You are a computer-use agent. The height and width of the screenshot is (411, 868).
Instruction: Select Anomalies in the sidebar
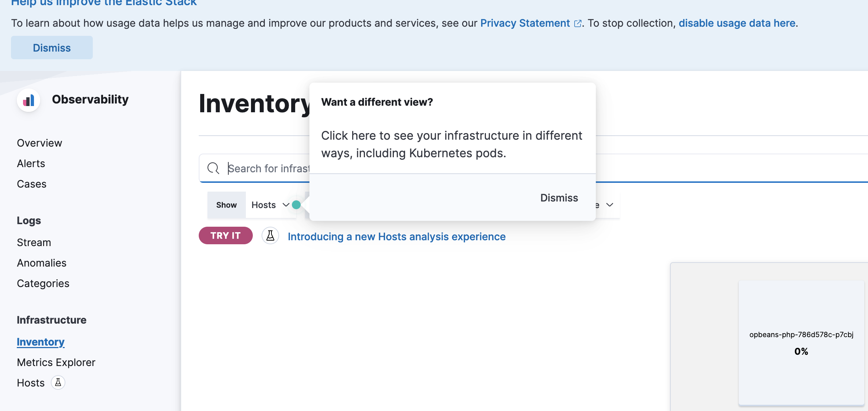[41, 263]
